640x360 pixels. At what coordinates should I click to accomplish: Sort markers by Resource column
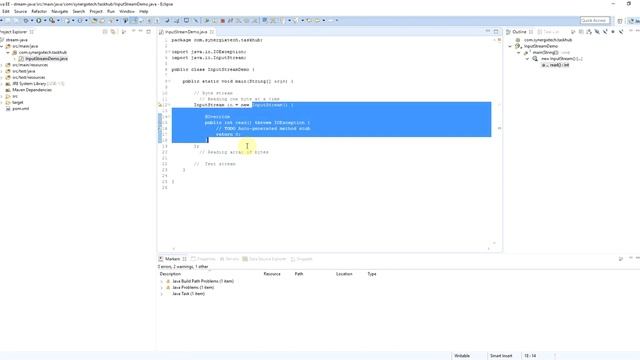[272, 274]
